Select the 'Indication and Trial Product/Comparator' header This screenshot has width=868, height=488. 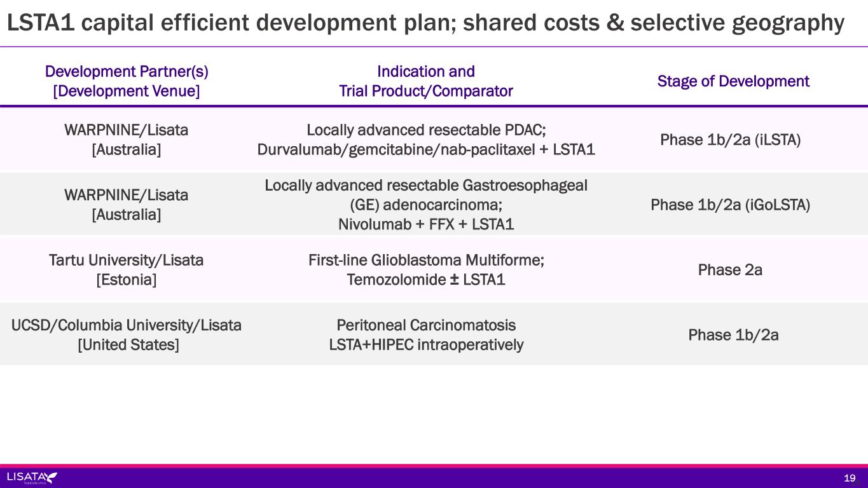tap(425, 81)
